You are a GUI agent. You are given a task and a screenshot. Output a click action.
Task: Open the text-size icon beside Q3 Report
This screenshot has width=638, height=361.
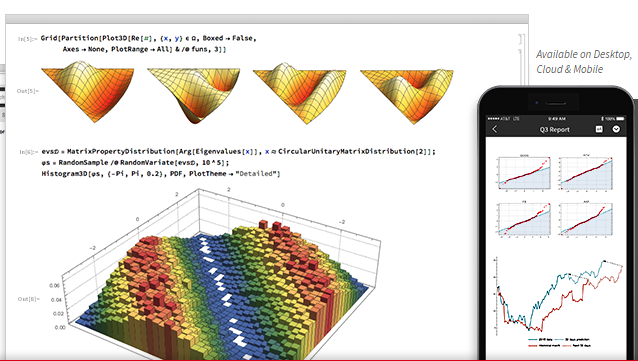tap(599, 129)
